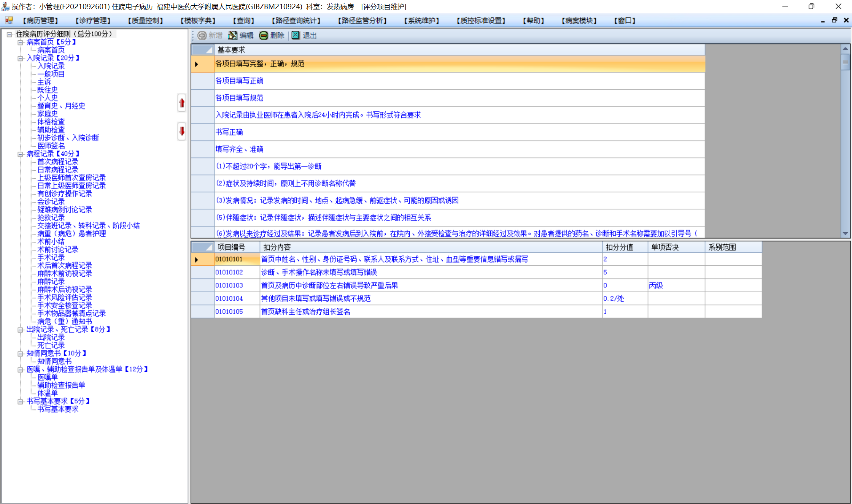Click the red move-up arrow
852x504 pixels.
pyautogui.click(x=182, y=103)
